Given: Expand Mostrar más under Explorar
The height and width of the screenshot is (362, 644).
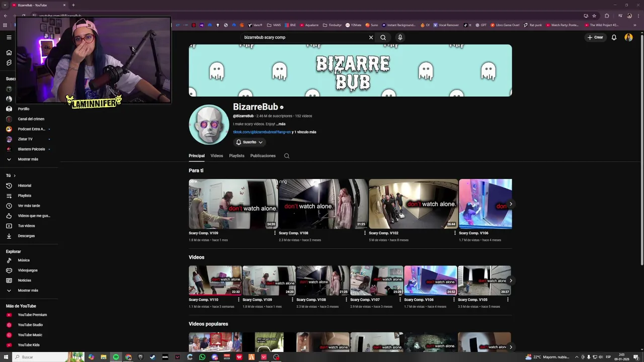Looking at the screenshot, I should (x=28, y=291).
